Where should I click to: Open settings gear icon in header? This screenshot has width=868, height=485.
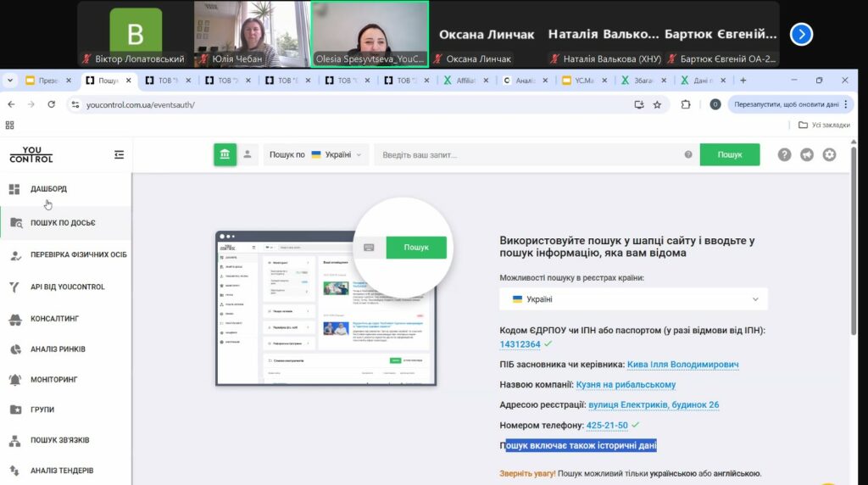tap(829, 154)
